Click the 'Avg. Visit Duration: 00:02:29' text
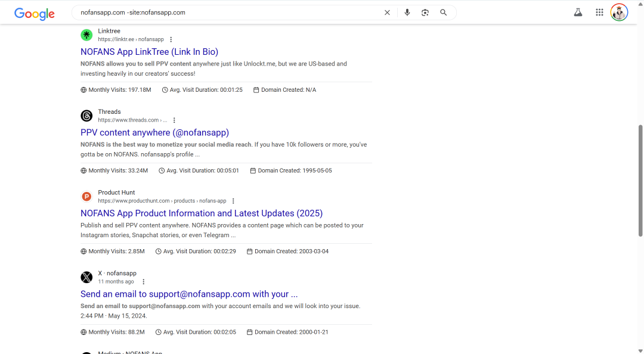The image size is (644, 354). click(199, 251)
